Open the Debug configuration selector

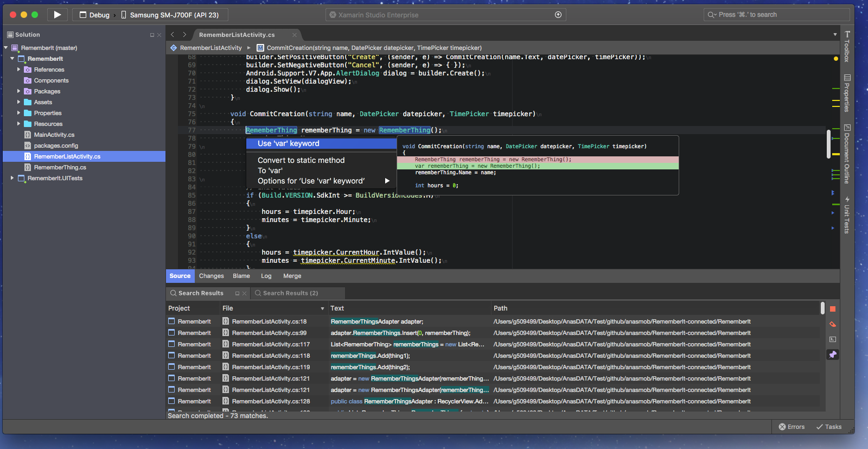click(94, 15)
